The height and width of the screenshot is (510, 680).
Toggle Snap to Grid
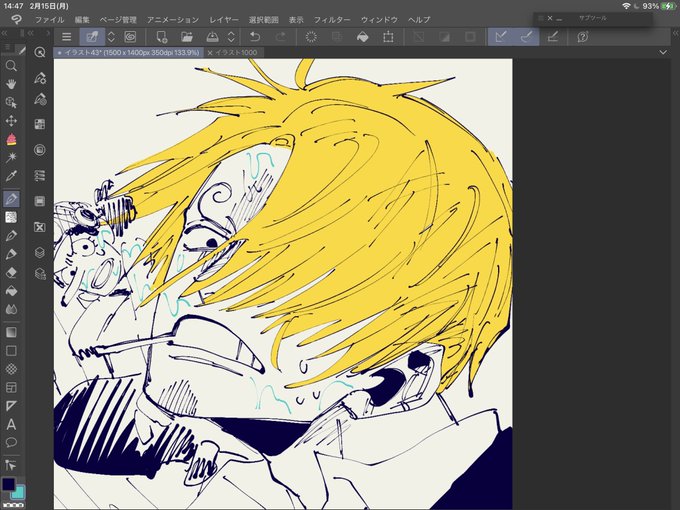[x=552, y=37]
